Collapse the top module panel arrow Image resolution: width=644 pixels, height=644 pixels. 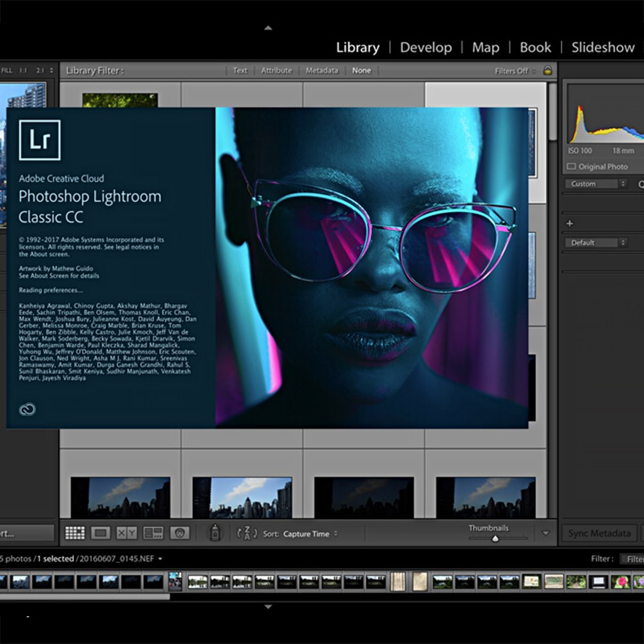[x=268, y=28]
